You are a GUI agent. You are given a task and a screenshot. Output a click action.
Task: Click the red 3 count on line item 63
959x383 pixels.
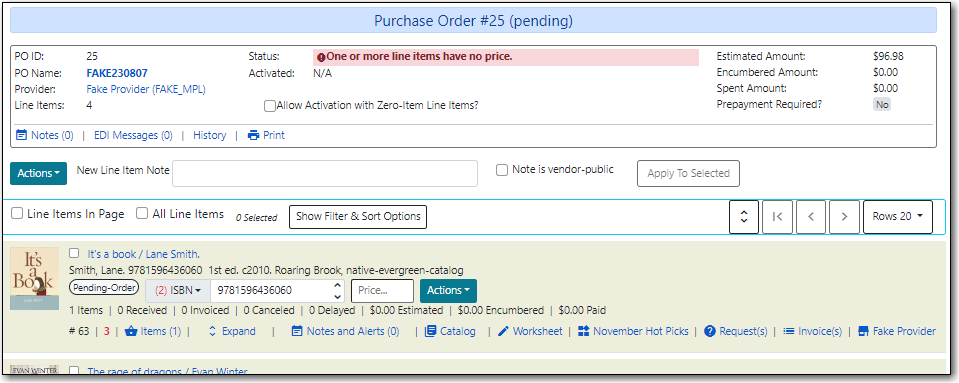pos(106,331)
